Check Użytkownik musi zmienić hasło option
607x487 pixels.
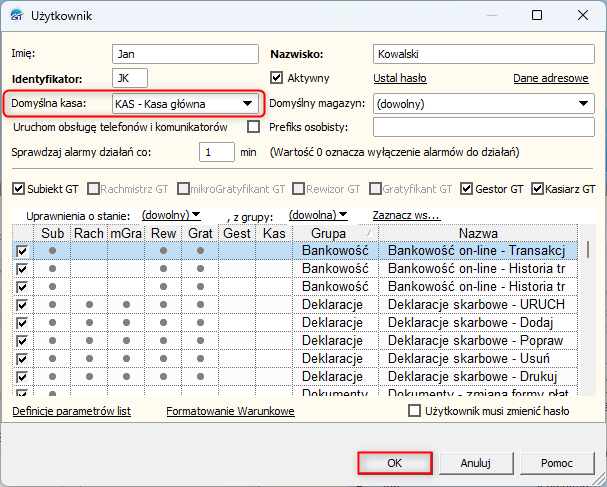(415, 411)
